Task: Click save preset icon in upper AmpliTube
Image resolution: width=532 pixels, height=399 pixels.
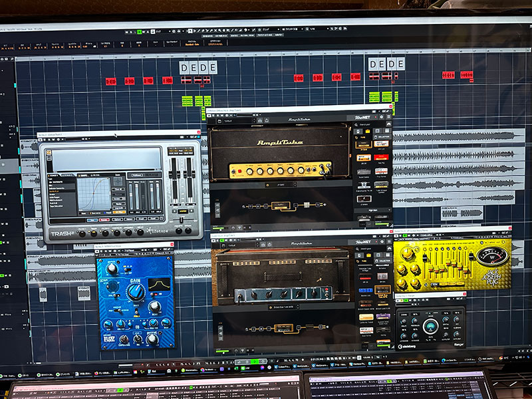Action: coord(260,120)
